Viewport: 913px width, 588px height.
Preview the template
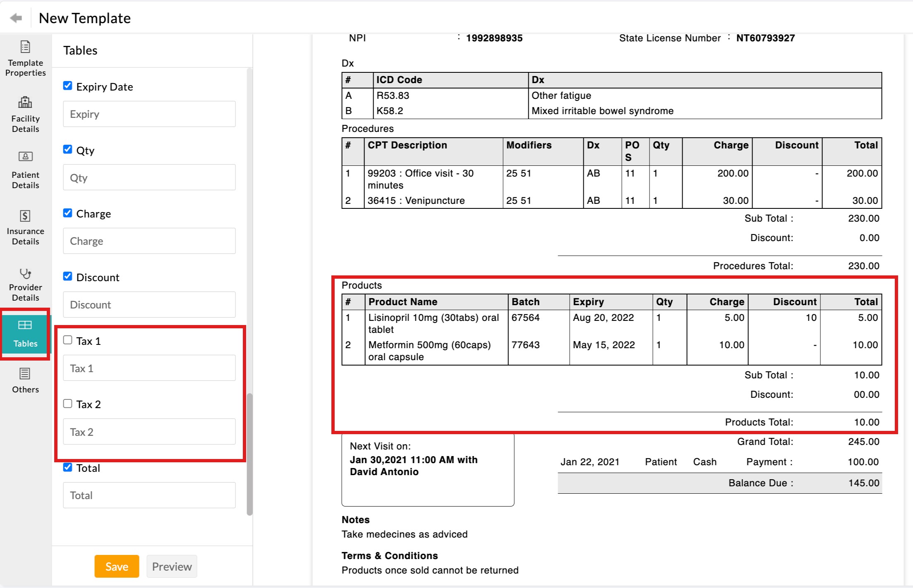click(x=172, y=566)
